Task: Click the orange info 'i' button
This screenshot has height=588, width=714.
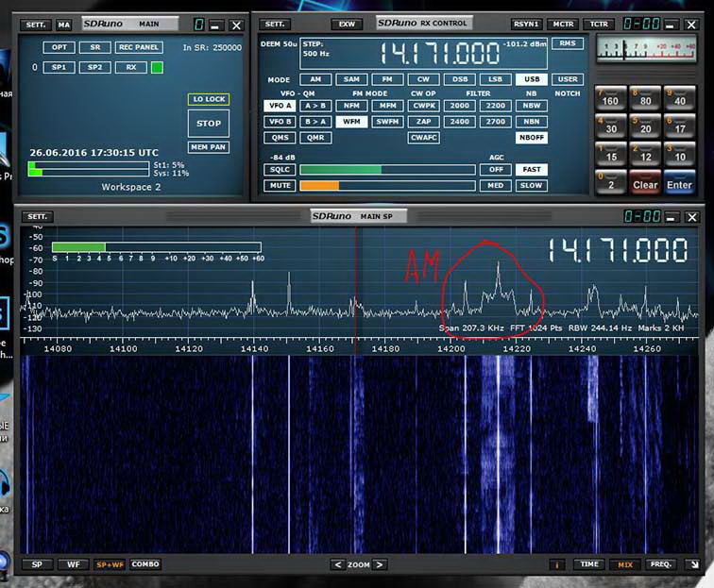Action: click(557, 564)
